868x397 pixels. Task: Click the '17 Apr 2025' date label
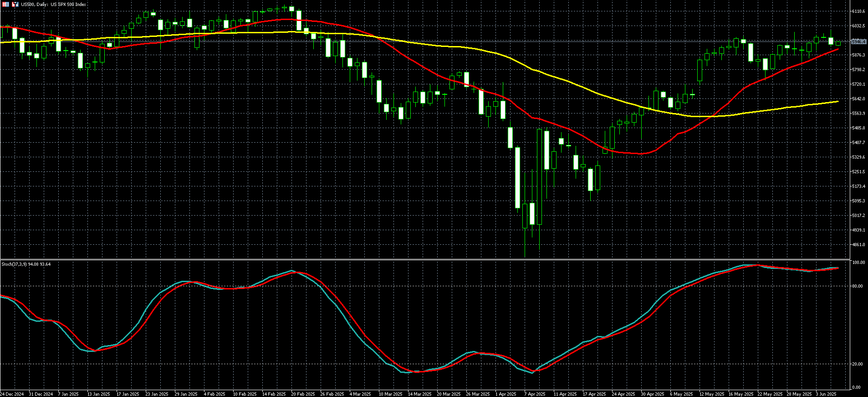(x=594, y=394)
